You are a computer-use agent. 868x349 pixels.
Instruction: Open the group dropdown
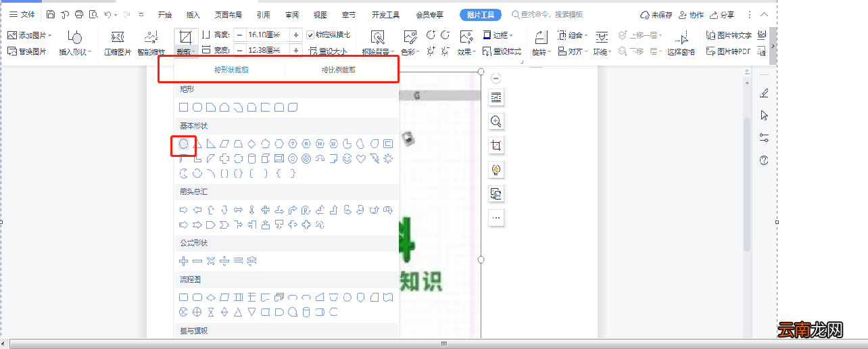pos(585,35)
